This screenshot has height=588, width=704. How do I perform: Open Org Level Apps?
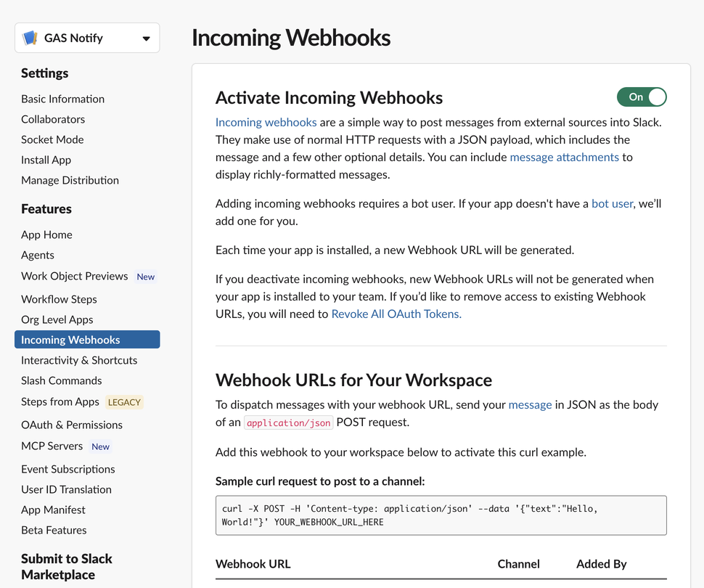(x=57, y=319)
